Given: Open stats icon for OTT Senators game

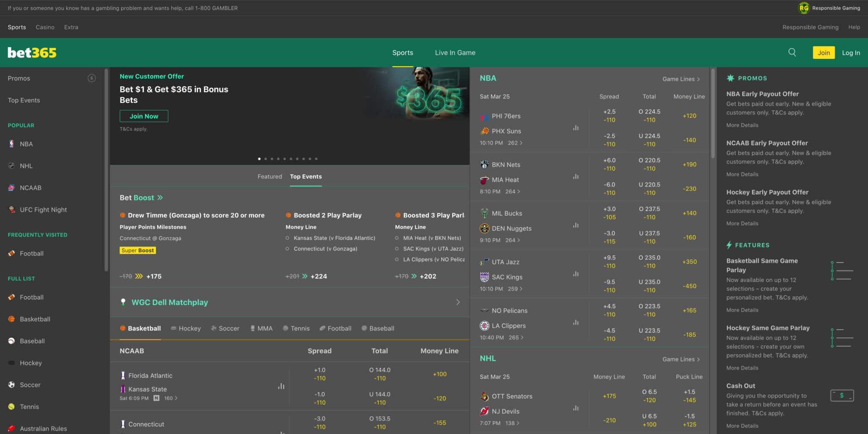Looking at the screenshot, I should pyautogui.click(x=576, y=408).
